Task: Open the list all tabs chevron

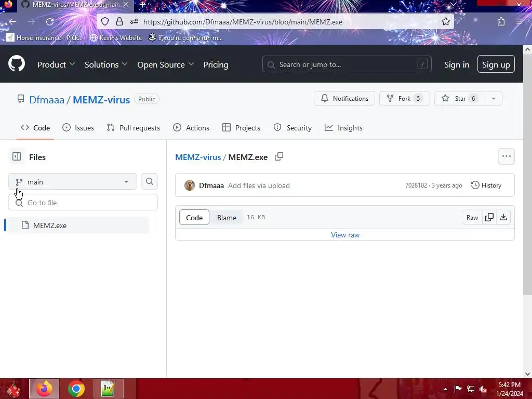Action: (x=454, y=4)
